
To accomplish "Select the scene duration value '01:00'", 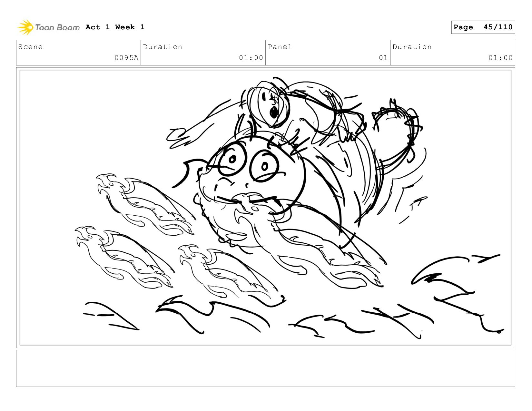I will tap(251, 58).
